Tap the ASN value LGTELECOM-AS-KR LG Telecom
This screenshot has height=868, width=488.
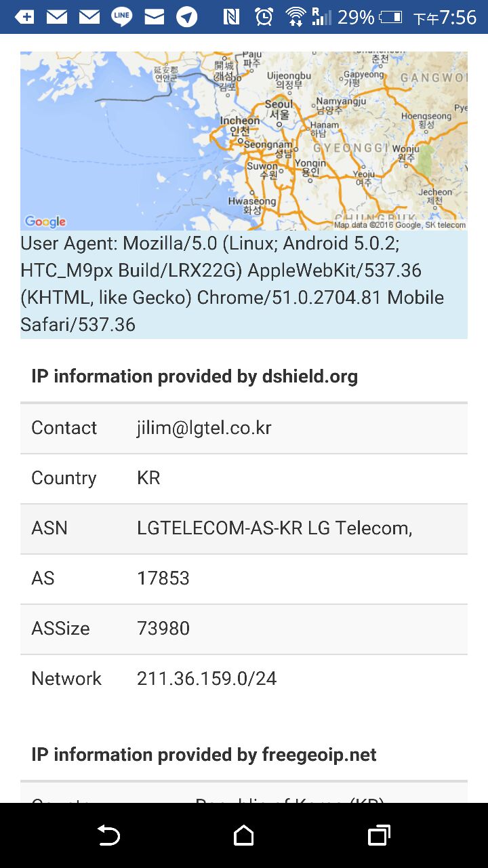coord(274,528)
